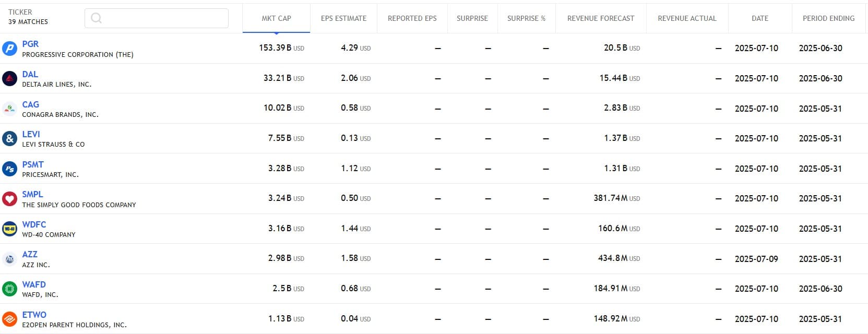
Task: Click the 20.5 B revenue forecast
Action: point(622,48)
